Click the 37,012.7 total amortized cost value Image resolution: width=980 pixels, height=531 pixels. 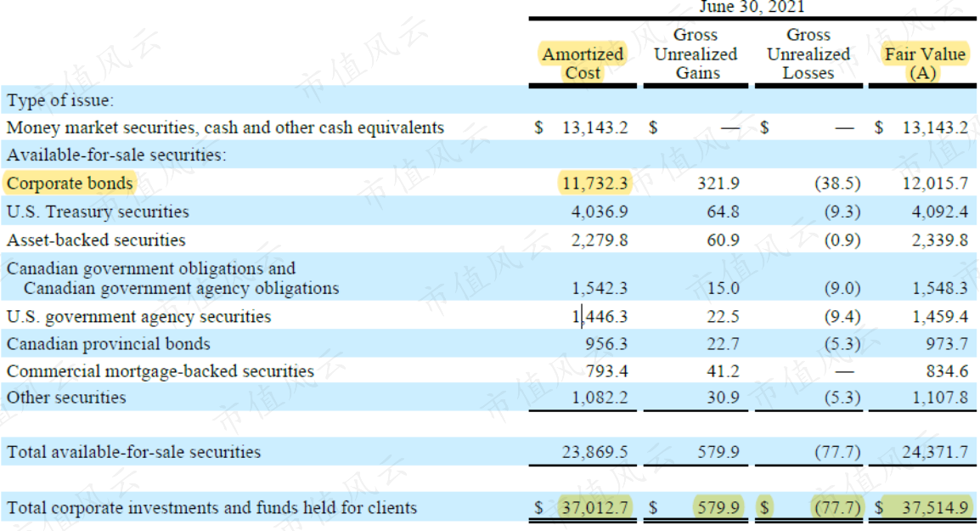click(594, 507)
